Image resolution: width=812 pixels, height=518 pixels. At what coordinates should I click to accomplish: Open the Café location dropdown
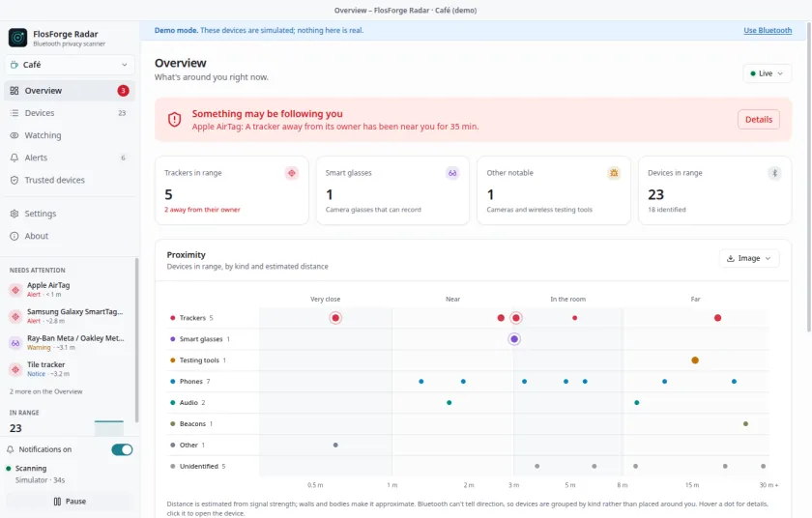pyautogui.click(x=70, y=65)
